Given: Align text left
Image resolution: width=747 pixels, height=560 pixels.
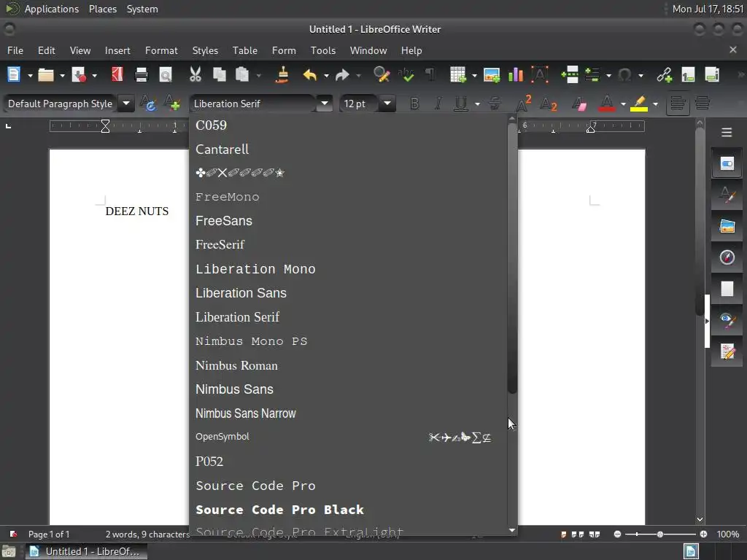Looking at the screenshot, I should click(678, 104).
